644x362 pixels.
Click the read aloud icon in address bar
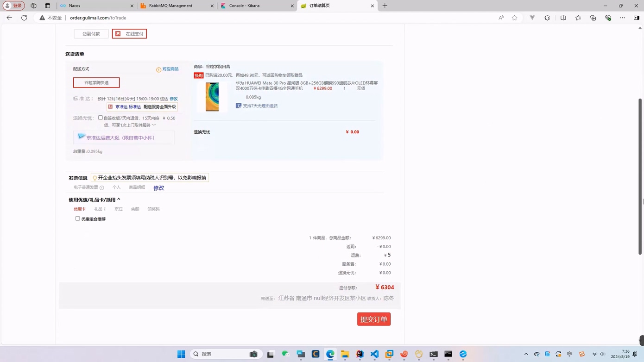(x=501, y=18)
